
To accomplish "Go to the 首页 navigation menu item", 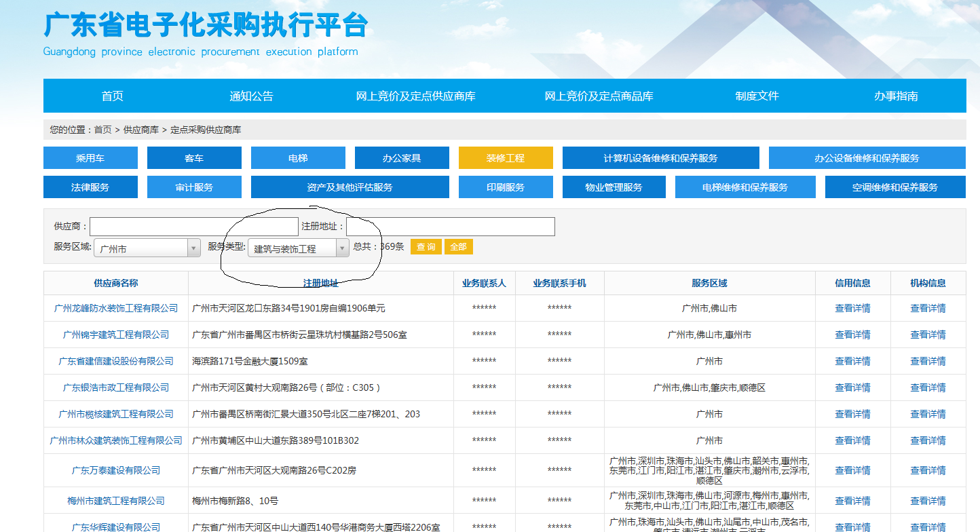I will 111,96.
